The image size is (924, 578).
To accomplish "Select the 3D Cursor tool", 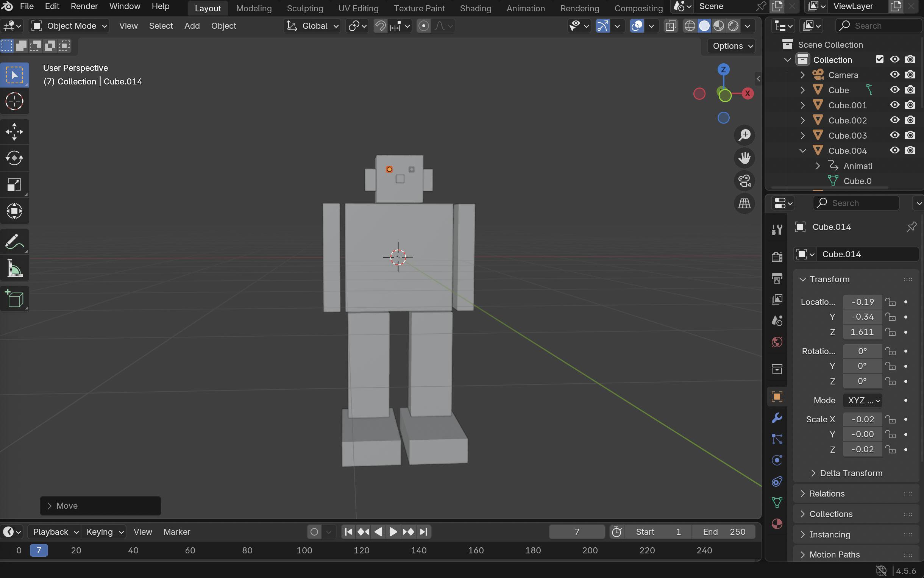I will 14,101.
